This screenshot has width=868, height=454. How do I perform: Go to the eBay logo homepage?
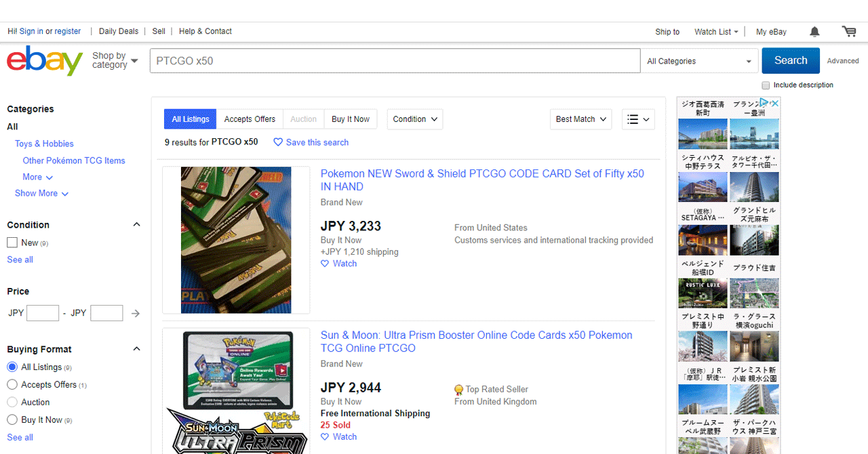[x=45, y=60]
